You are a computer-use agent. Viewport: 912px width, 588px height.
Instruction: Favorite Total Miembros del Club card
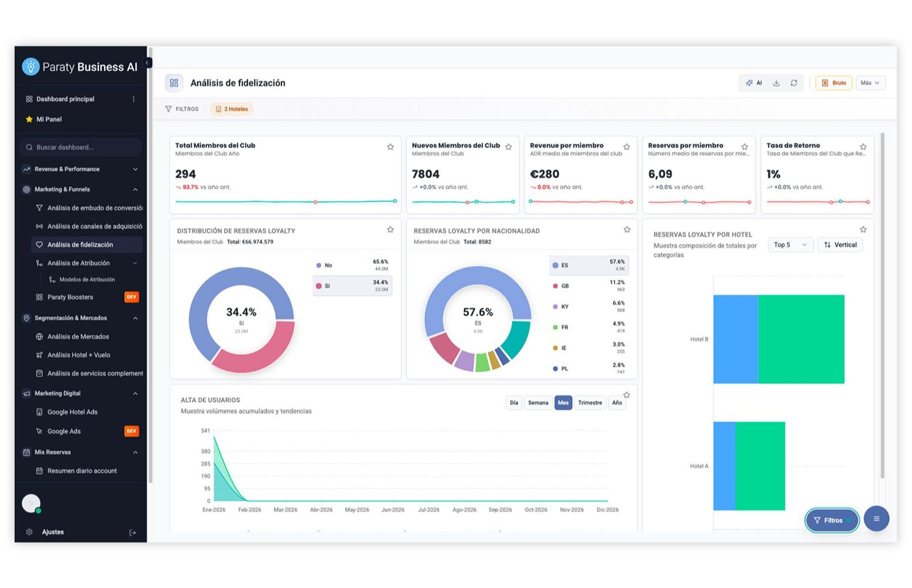[390, 146]
